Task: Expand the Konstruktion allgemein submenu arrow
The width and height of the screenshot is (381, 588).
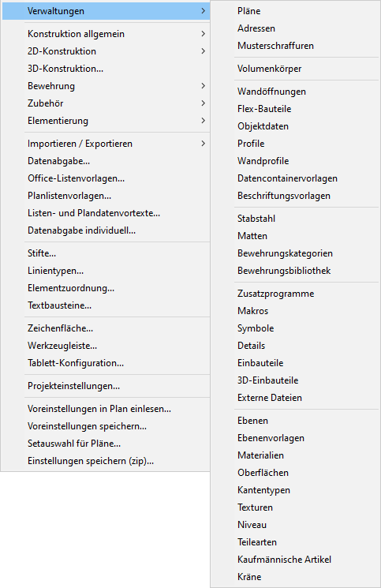Action: pyautogui.click(x=203, y=34)
